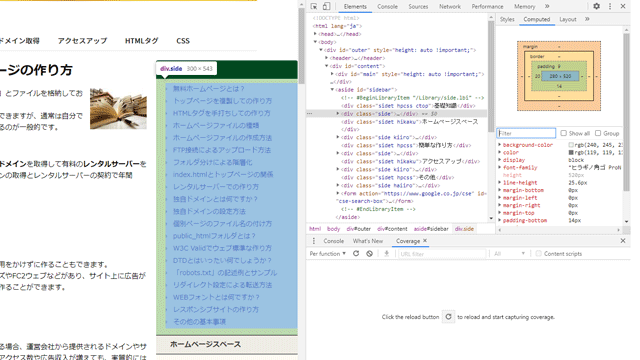Image resolution: width=640 pixels, height=360 pixels.
Task: Open the Performance tab
Action: [x=487, y=7]
